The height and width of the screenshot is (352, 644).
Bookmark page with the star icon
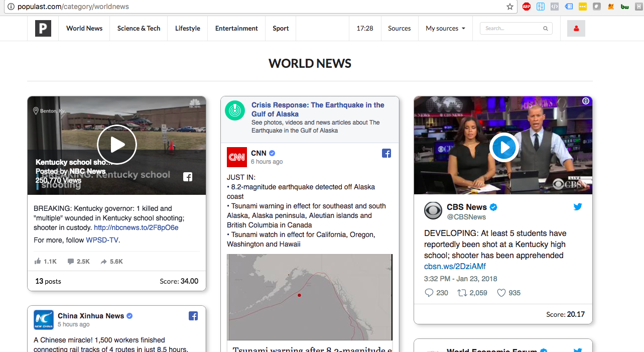pos(510,7)
